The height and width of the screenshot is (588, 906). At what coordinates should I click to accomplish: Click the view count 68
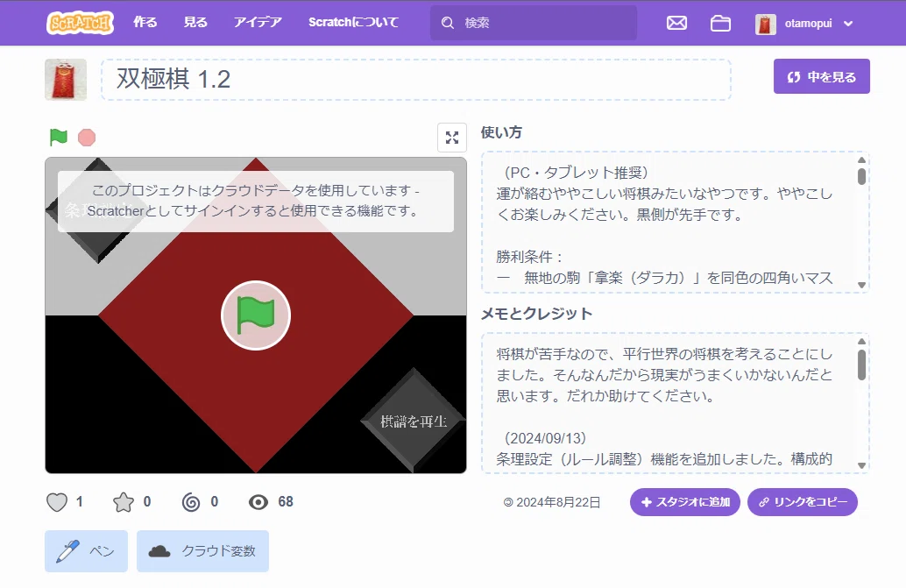(x=286, y=502)
